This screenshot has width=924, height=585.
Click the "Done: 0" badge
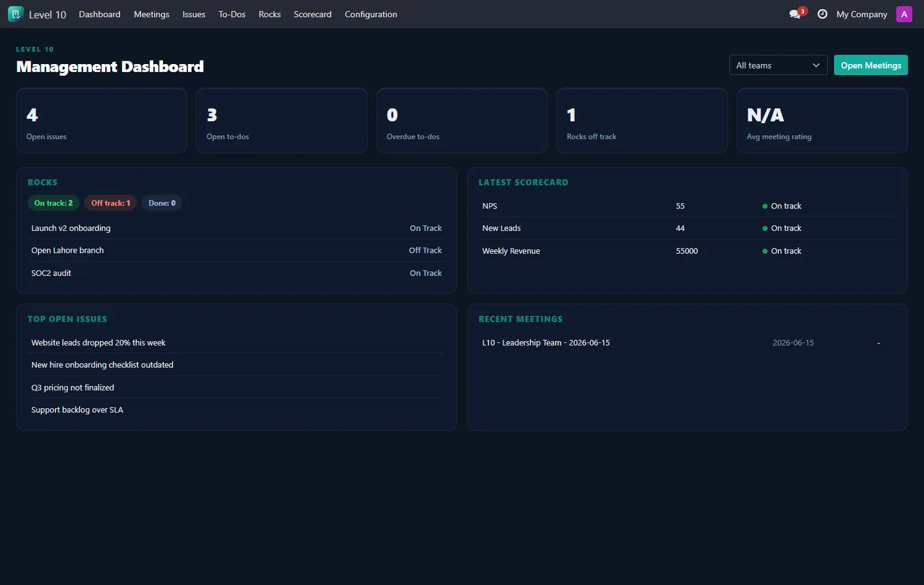162,203
